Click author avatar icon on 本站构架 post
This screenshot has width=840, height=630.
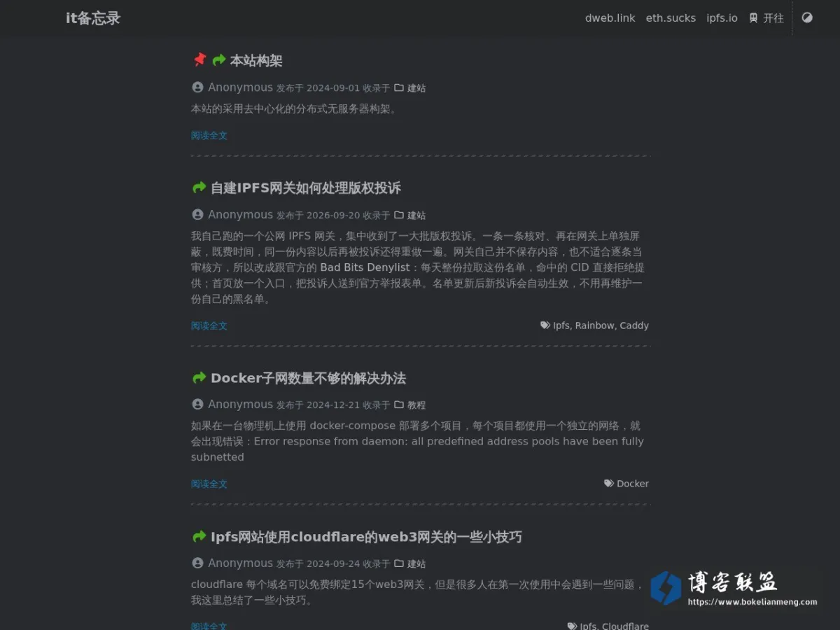point(197,87)
